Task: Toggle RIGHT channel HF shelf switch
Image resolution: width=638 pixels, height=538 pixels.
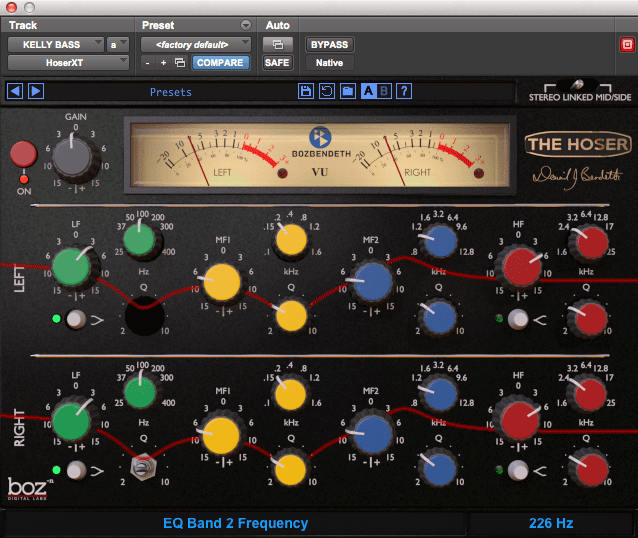Action: point(518,470)
